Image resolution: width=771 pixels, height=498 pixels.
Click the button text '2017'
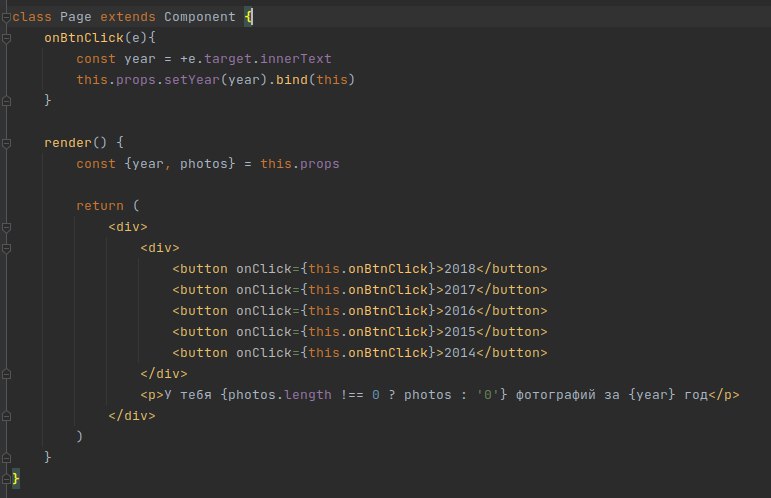tap(460, 290)
